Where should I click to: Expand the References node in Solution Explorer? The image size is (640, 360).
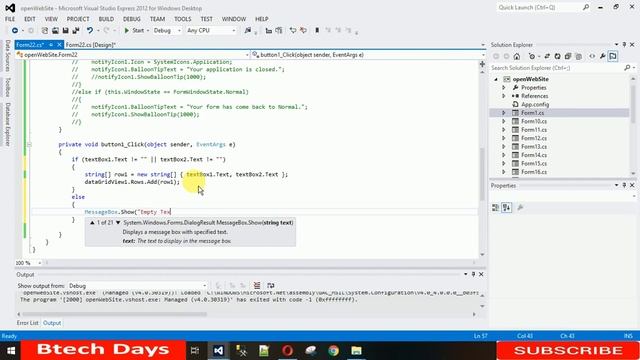[x=504, y=96]
